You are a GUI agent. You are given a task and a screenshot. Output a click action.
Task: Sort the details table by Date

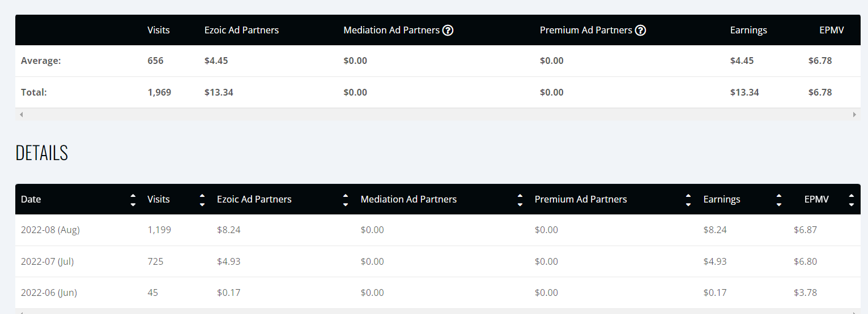(133, 200)
